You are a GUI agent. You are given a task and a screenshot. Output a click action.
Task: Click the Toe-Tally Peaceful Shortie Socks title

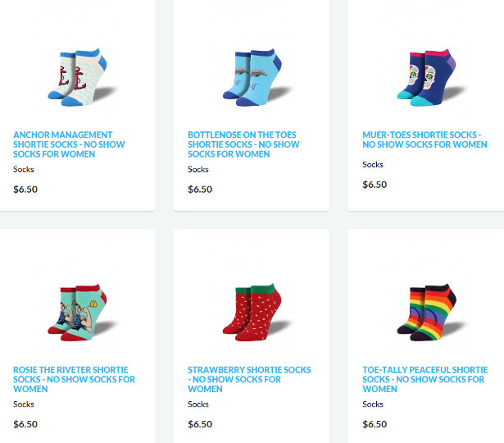coord(425,379)
